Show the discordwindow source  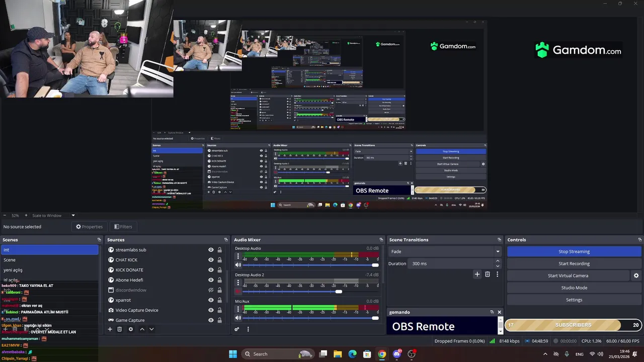coord(211,290)
